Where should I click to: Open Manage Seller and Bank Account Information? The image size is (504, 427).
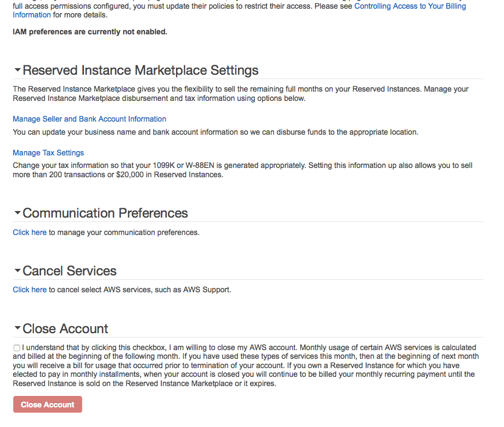[89, 119]
